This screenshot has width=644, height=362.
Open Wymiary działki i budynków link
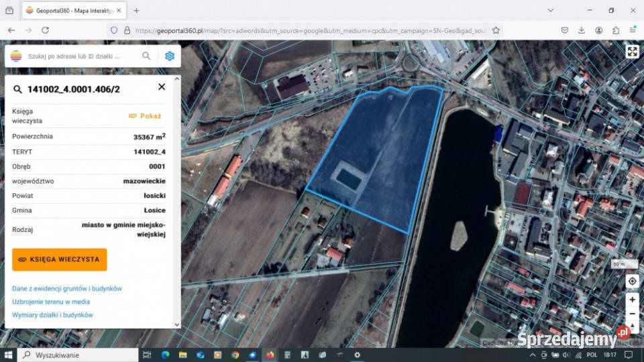52,315
